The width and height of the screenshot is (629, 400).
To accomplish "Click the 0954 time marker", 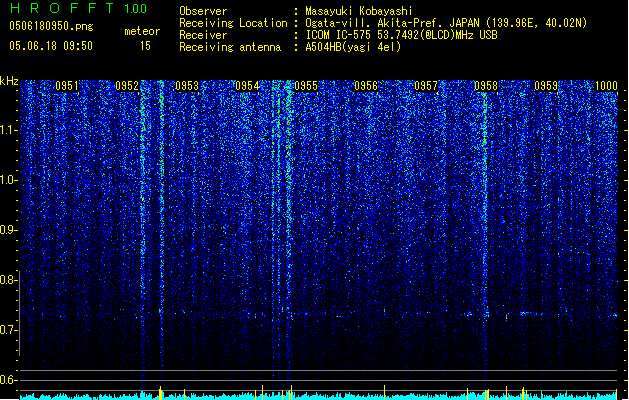I will tap(247, 86).
